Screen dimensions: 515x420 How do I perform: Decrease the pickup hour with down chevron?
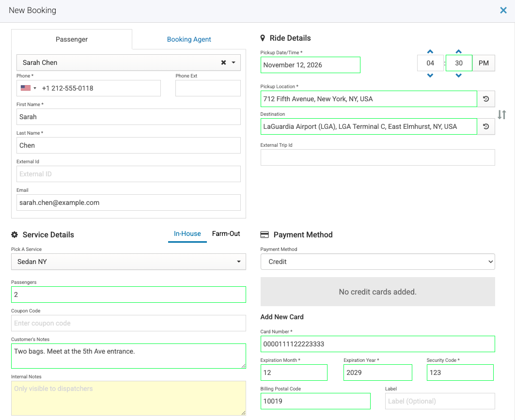click(x=430, y=75)
